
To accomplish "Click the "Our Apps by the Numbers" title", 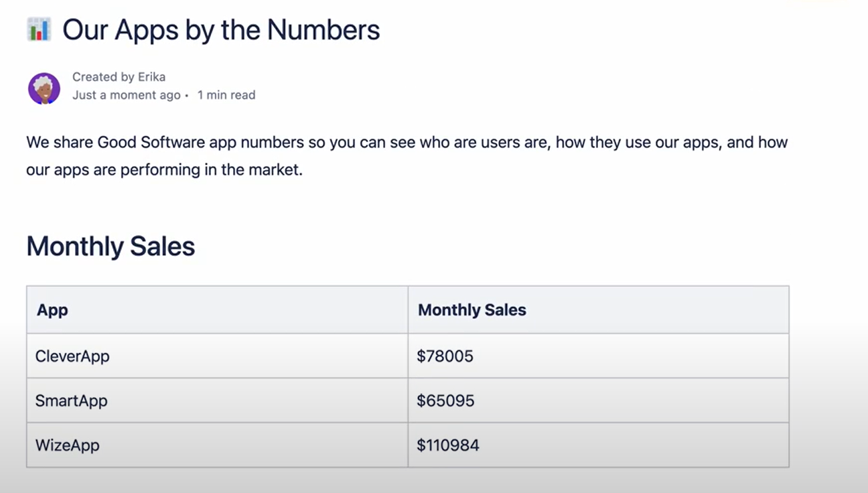I will click(221, 30).
